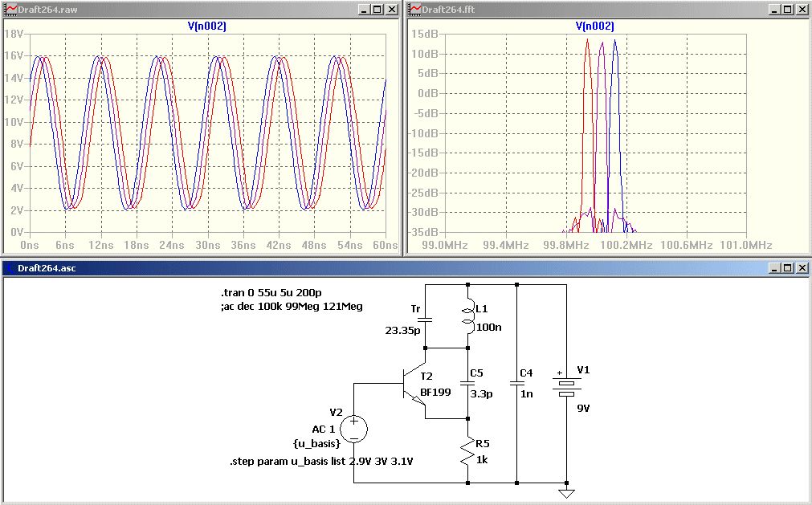Select the 'C5' capacitor name label

pyautogui.click(x=476, y=373)
